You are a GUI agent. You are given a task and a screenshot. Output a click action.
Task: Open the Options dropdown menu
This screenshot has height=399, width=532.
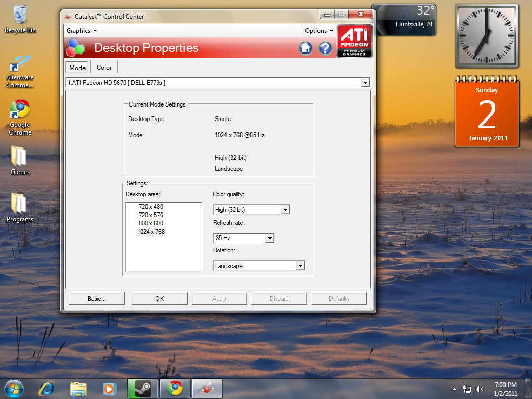pyautogui.click(x=318, y=31)
